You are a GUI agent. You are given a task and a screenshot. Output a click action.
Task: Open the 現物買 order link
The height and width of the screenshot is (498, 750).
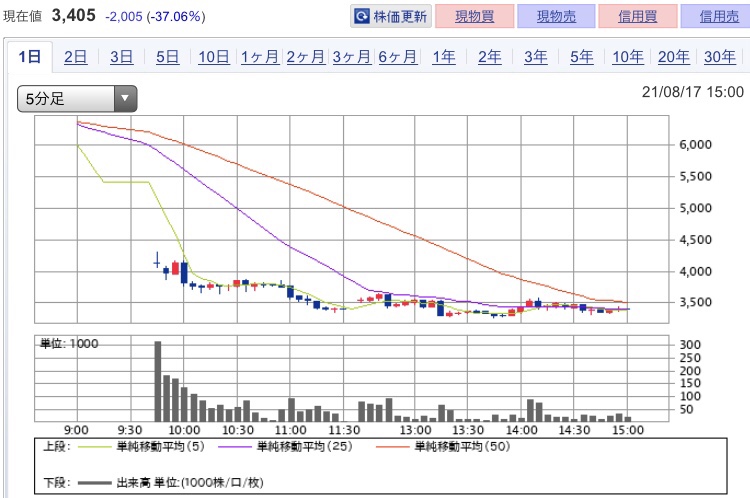point(474,16)
